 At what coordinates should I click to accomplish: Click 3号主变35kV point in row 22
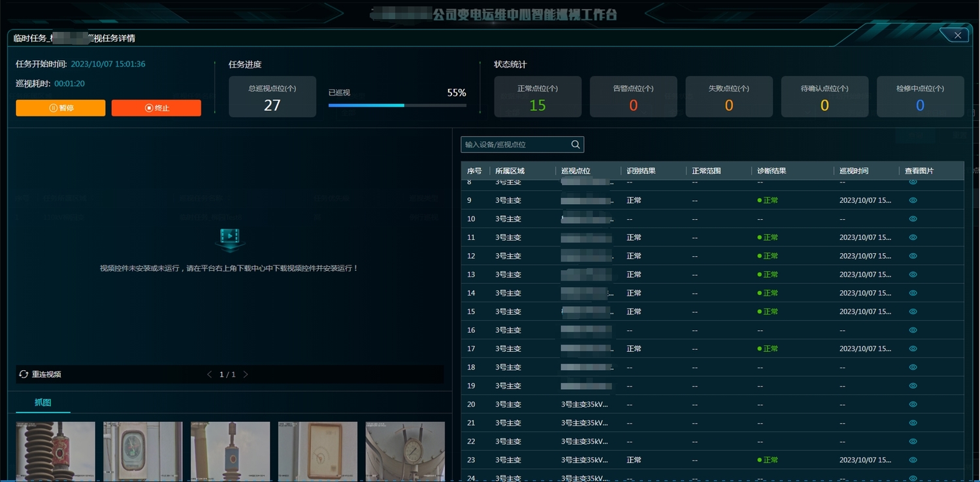(585, 441)
